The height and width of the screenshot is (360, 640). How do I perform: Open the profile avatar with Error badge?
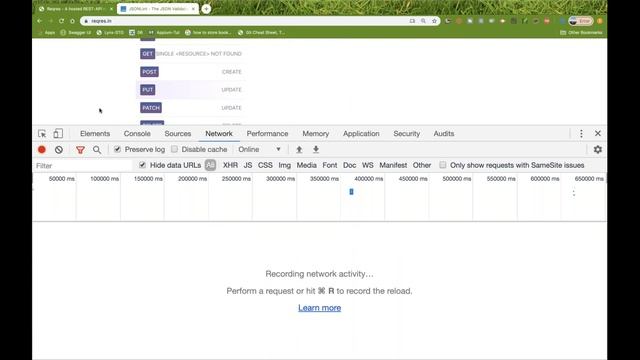pos(581,21)
